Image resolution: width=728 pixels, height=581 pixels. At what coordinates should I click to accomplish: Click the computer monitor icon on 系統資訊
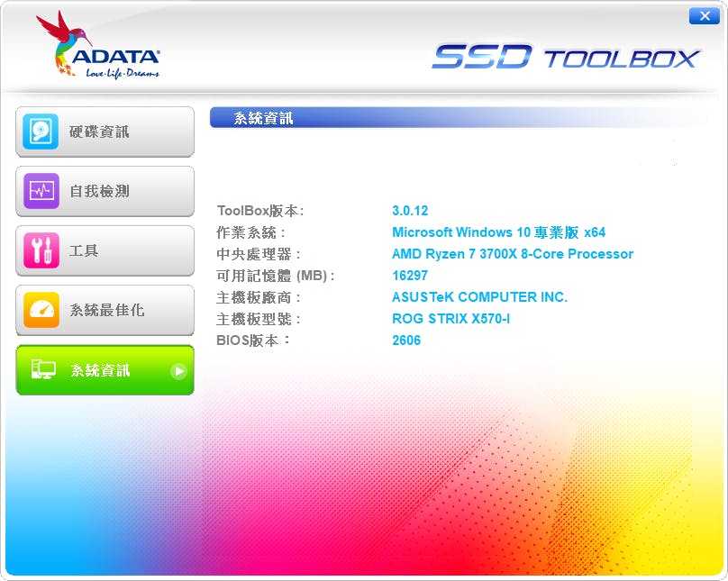click(43, 370)
